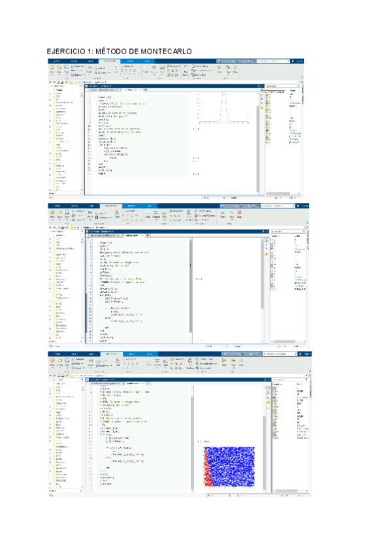Screen dimensions: 392x554
Task: Click the Task icon in the top screenshot
Action: [162, 67]
